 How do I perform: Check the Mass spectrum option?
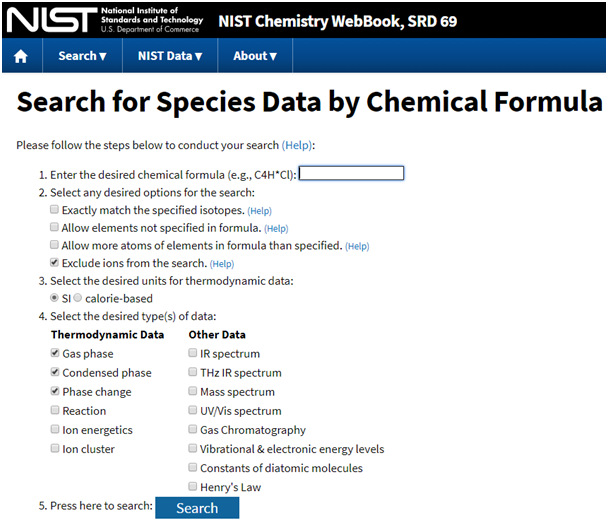192,392
